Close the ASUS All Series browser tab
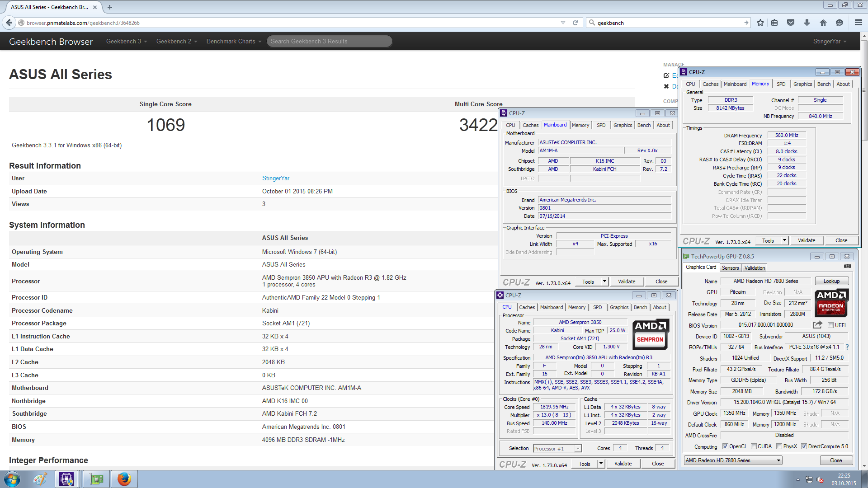The image size is (868, 488). click(x=94, y=7)
